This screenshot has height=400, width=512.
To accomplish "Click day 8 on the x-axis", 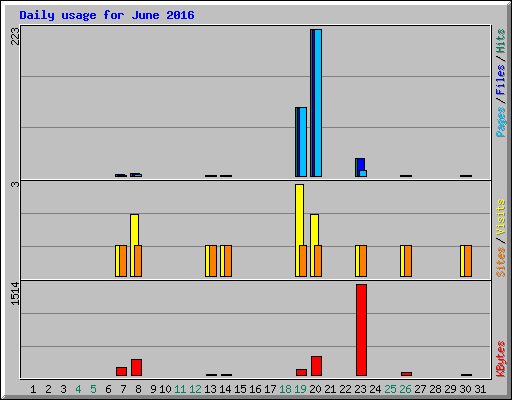I will pyautogui.click(x=138, y=389).
